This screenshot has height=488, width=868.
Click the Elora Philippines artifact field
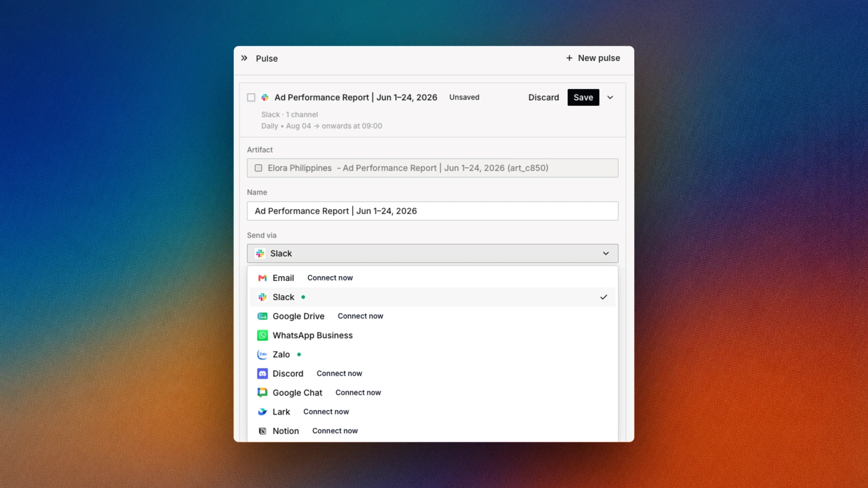coord(432,168)
